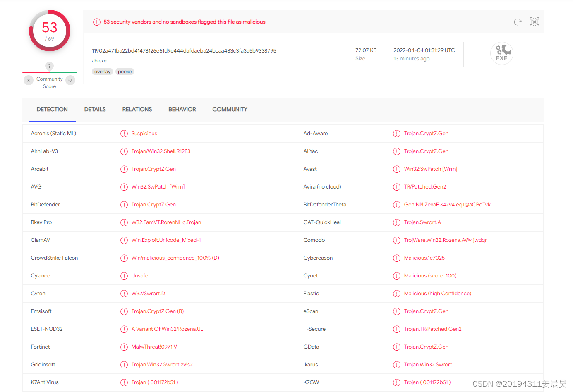Select the file SHA-256 hash text
Image resolution: width=573 pixels, height=392 pixels.
(x=184, y=51)
